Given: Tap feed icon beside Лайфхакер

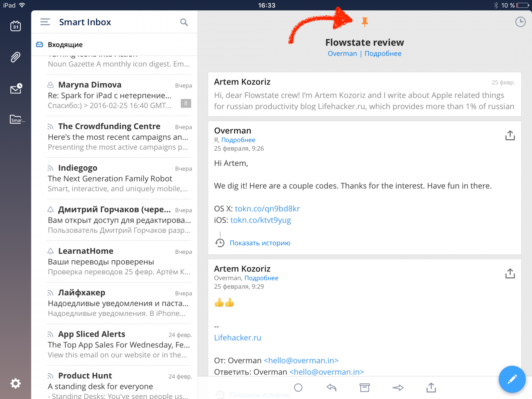Looking at the screenshot, I should pyautogui.click(x=50, y=293).
